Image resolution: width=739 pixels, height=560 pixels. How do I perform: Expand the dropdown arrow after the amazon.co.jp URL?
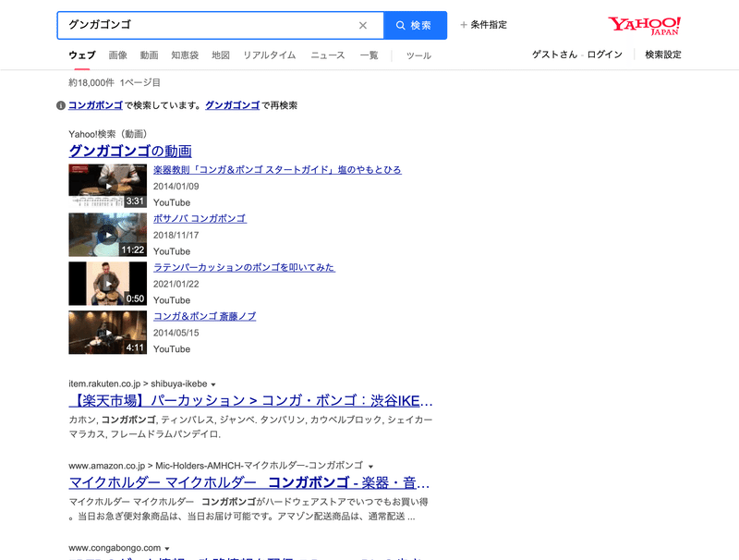pyautogui.click(x=371, y=467)
